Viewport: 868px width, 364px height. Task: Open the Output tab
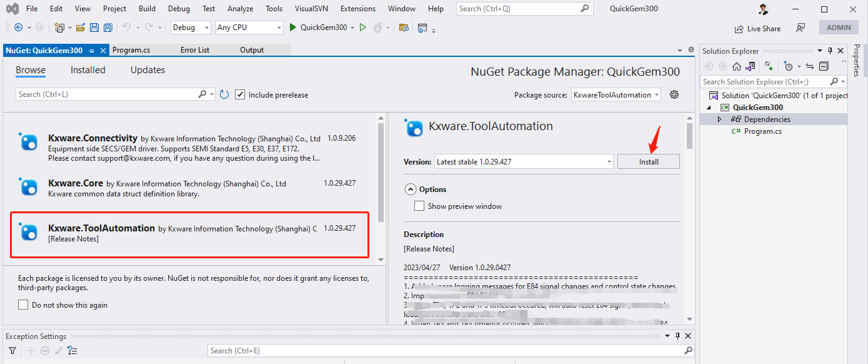click(x=252, y=50)
